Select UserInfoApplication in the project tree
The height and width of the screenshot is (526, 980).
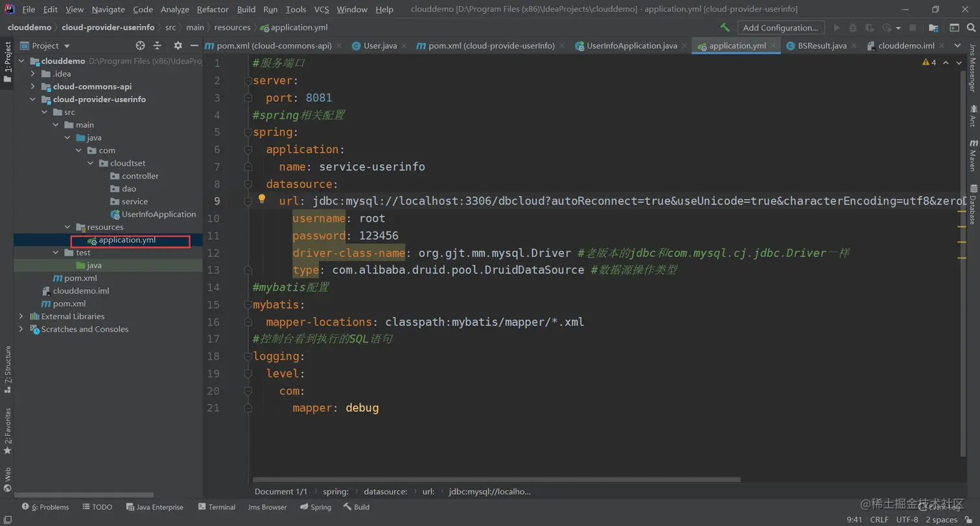tap(153, 214)
